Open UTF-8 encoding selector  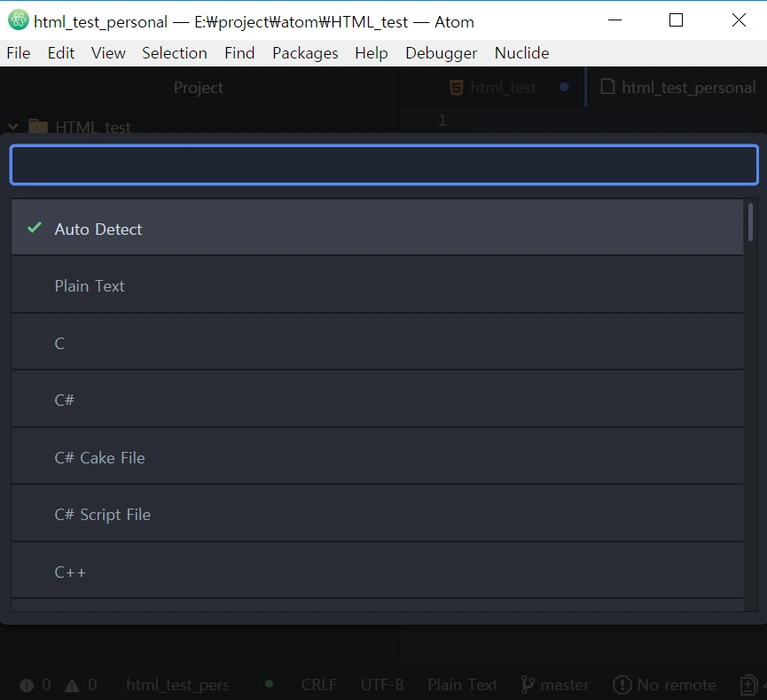pos(382,685)
